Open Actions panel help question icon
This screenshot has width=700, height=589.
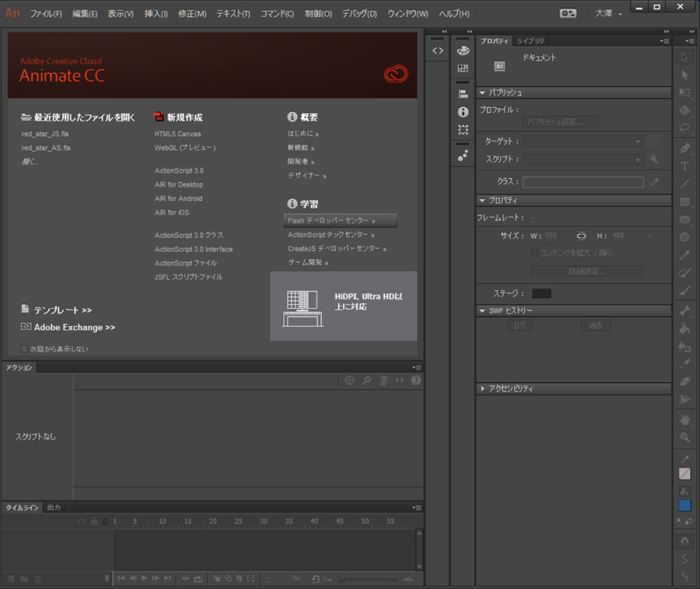point(415,380)
